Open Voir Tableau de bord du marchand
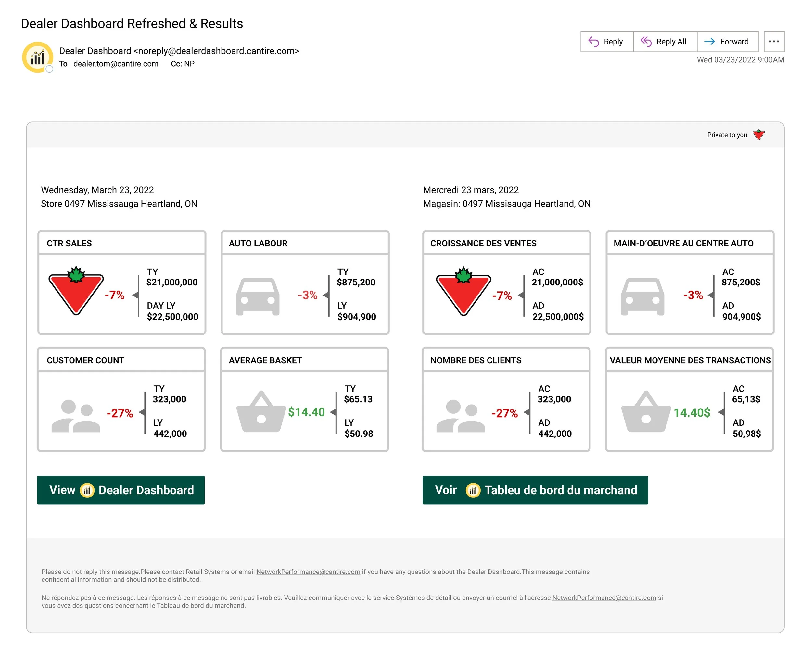The image size is (812, 667). [535, 490]
